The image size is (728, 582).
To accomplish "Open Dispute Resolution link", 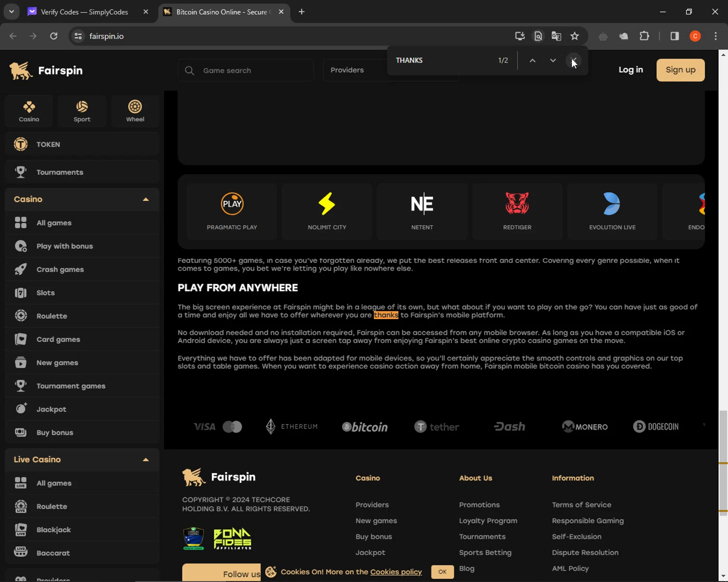I will pos(585,553).
